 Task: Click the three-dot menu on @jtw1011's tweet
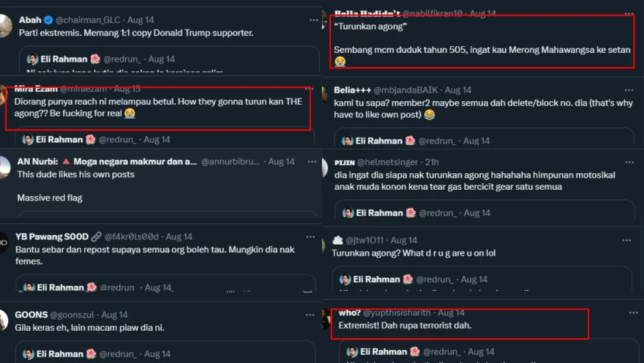(x=626, y=240)
